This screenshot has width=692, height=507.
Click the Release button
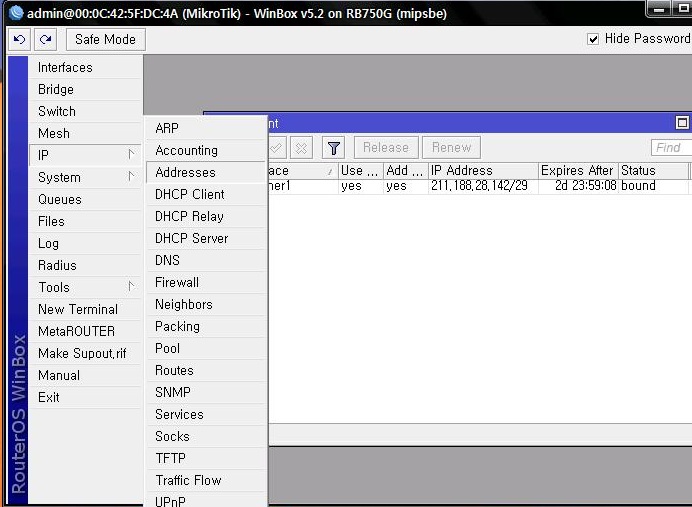386,148
